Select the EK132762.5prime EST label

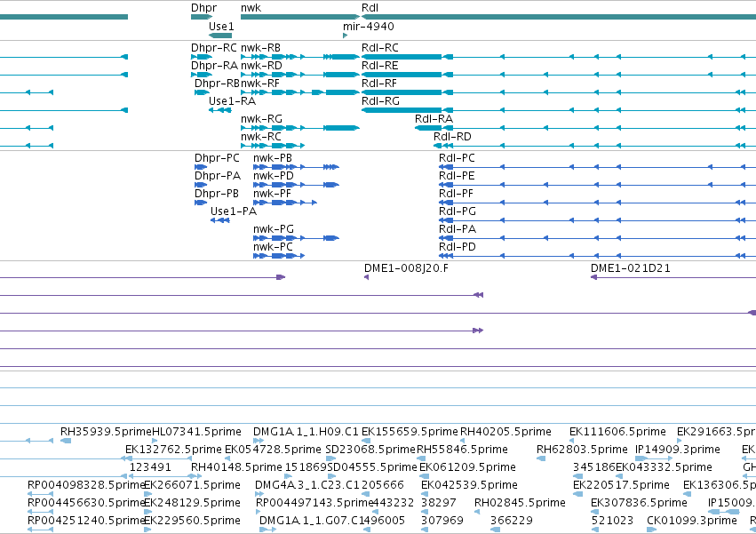[173, 450]
